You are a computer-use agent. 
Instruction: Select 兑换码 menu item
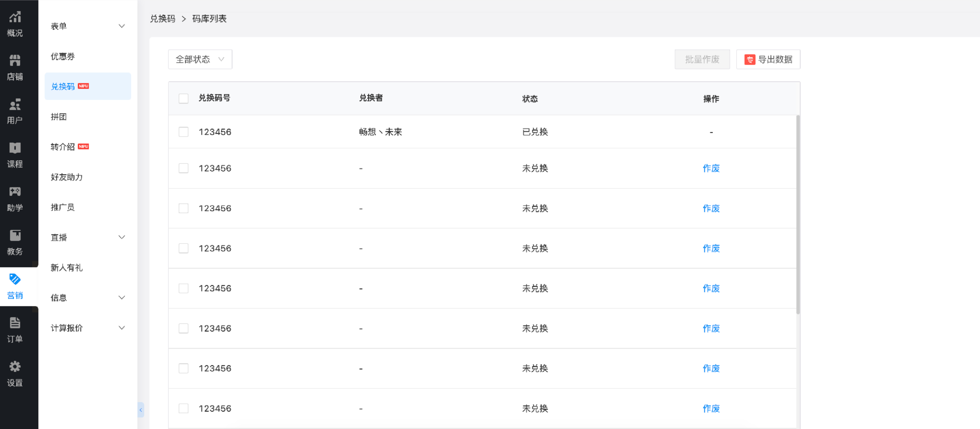(x=88, y=86)
